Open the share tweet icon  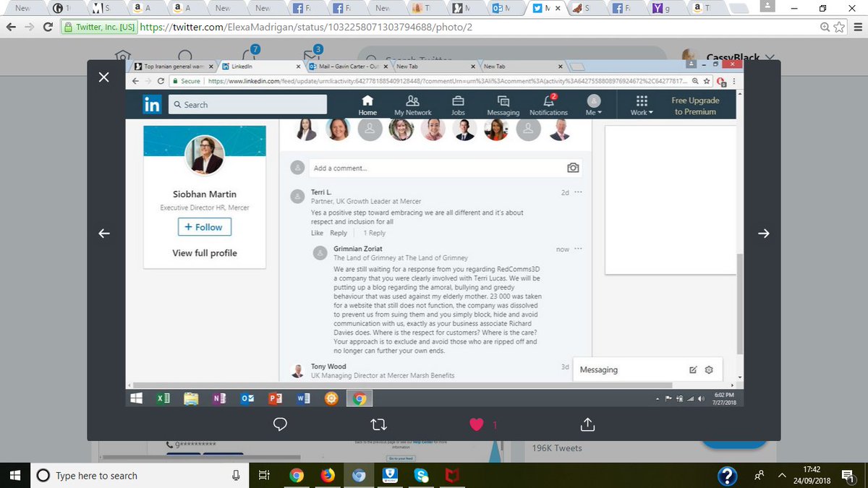click(x=587, y=424)
